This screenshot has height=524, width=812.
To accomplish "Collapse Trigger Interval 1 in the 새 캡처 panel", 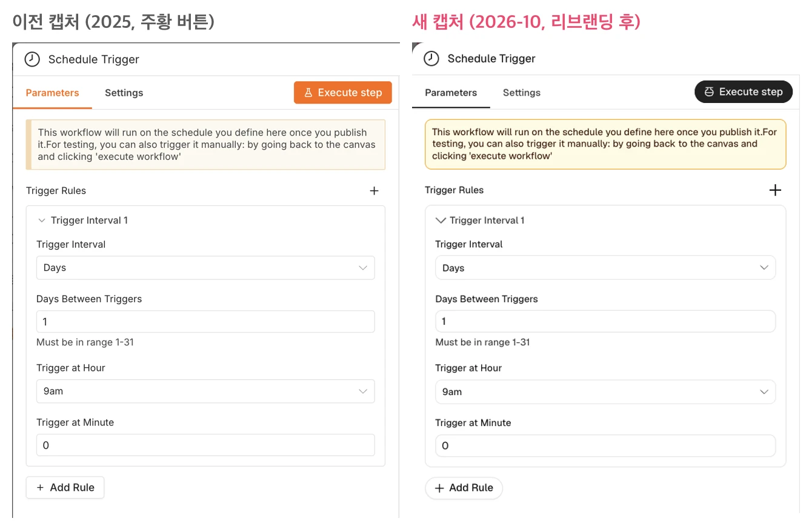I will pyautogui.click(x=441, y=221).
